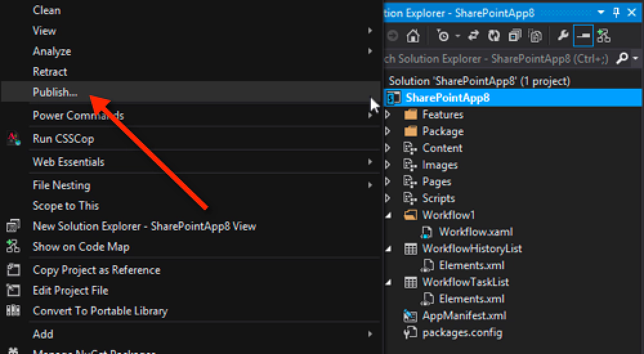This screenshot has height=354, width=644.
Task: Open the Add submenu arrow
Action: pyautogui.click(x=370, y=334)
